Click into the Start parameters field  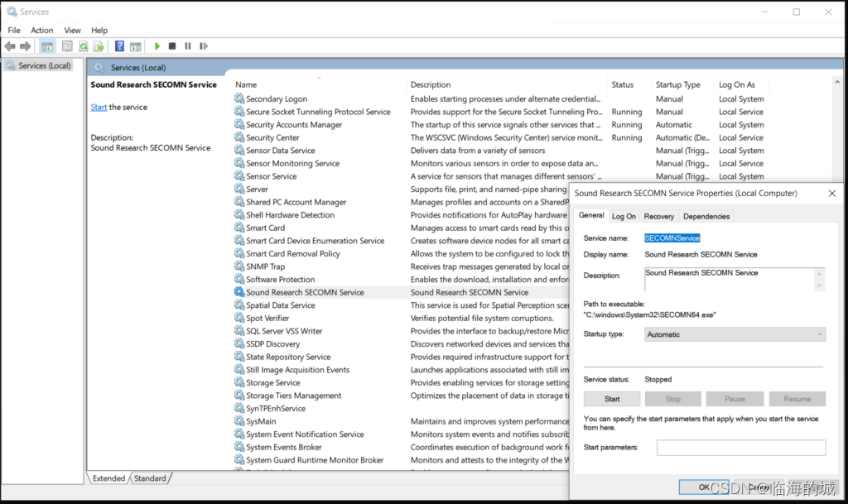[x=740, y=448]
